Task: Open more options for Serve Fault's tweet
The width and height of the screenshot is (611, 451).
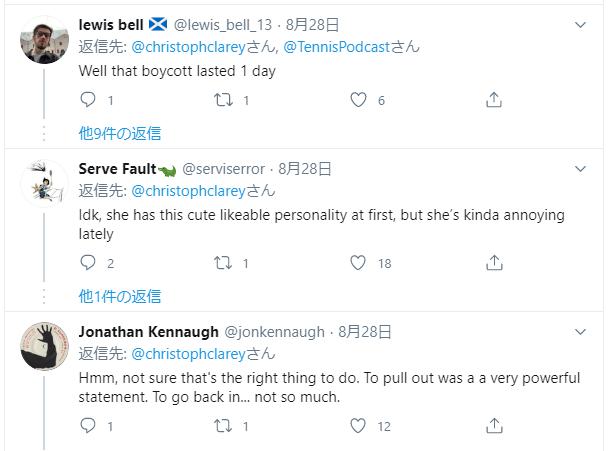Action: click(581, 169)
